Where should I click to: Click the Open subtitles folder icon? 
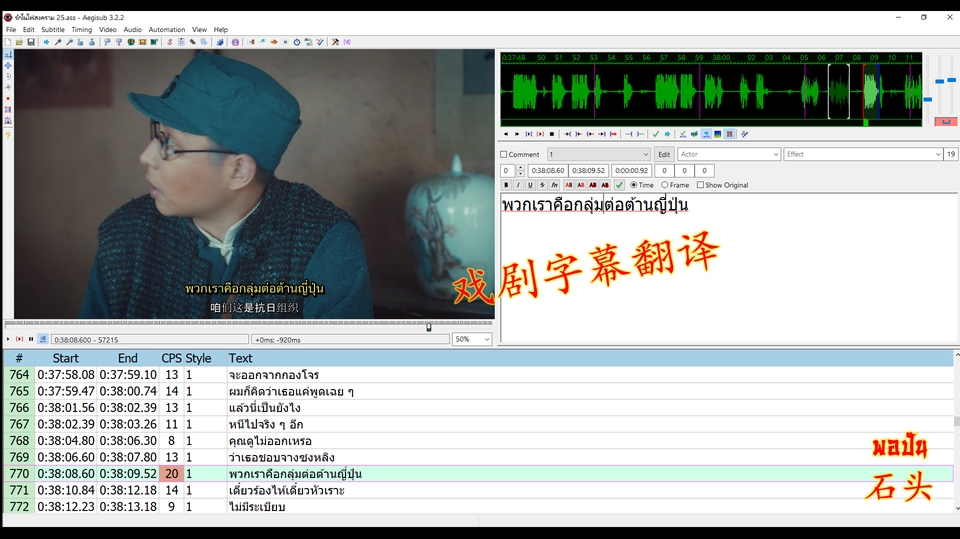point(20,42)
